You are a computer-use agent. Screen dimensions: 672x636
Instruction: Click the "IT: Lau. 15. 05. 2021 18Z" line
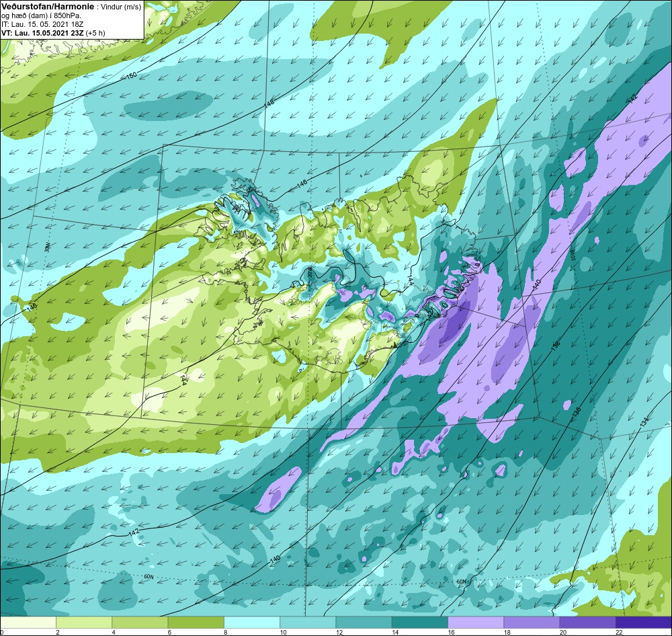click(42, 24)
